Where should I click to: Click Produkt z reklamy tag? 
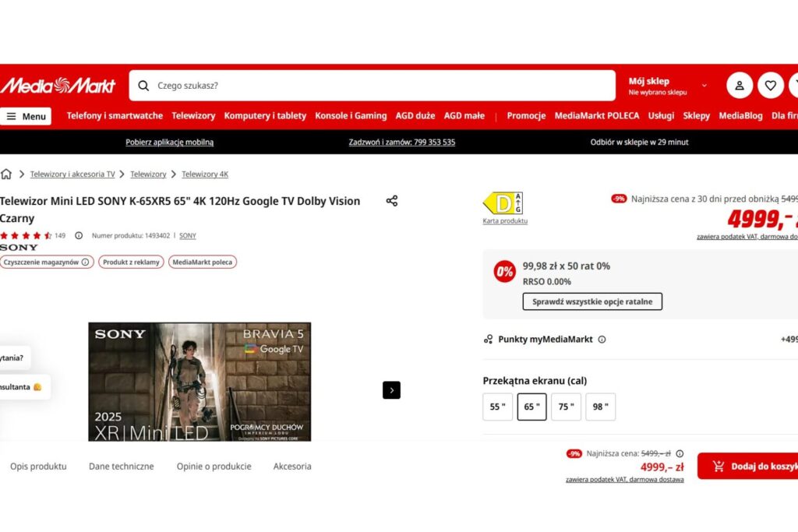click(x=131, y=262)
